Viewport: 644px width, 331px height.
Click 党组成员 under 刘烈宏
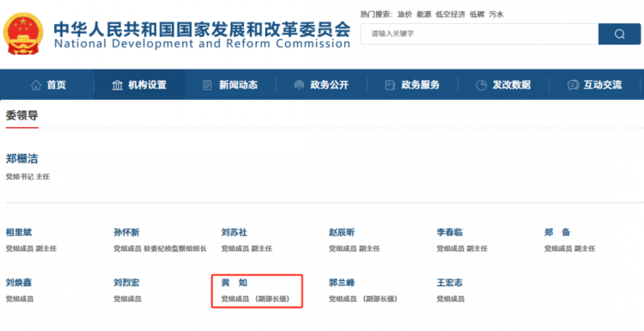tap(127, 299)
